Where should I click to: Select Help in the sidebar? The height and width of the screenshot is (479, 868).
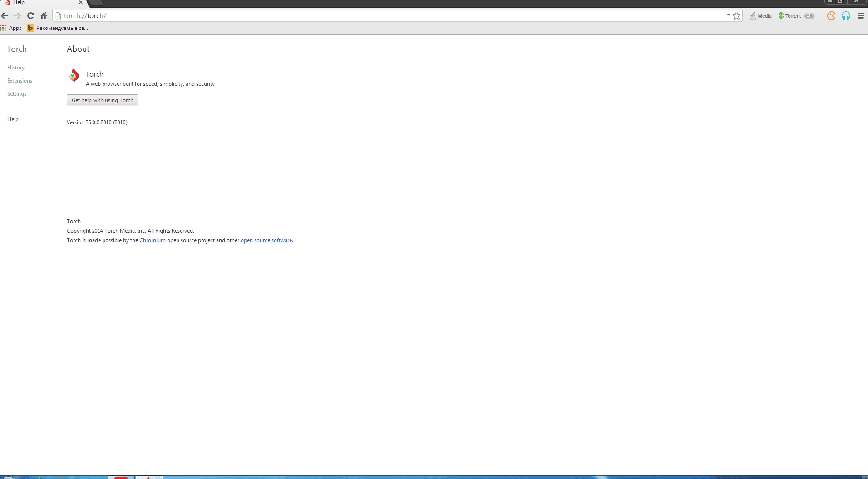[13, 119]
